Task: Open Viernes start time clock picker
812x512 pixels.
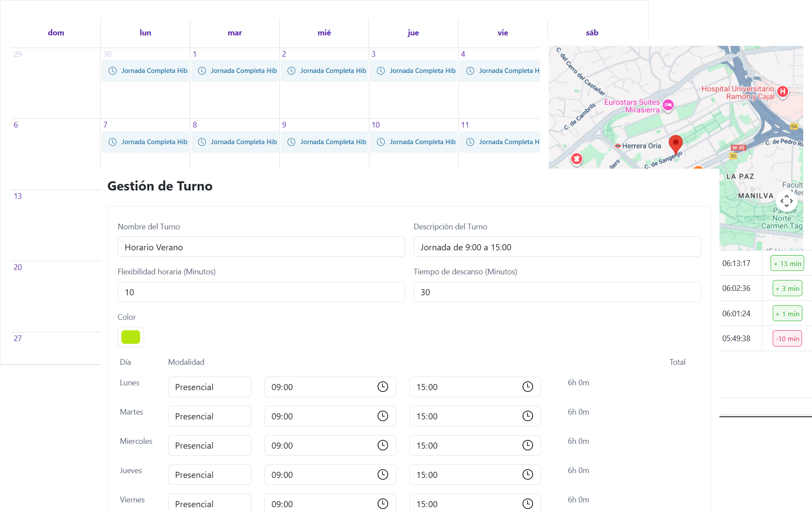Action: [x=383, y=504]
